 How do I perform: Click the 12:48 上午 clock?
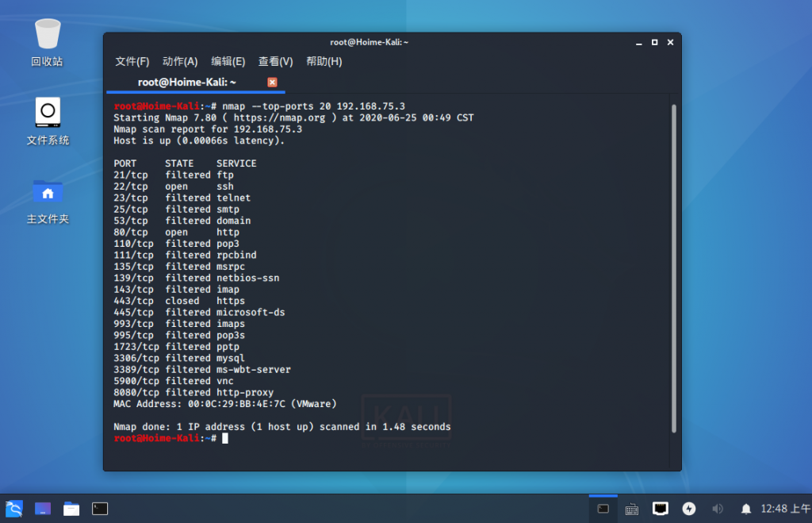(x=785, y=509)
